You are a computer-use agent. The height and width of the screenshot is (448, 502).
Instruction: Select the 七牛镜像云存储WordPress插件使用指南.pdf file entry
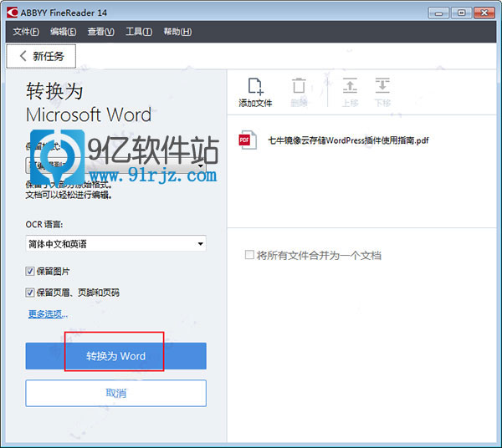[x=348, y=140]
